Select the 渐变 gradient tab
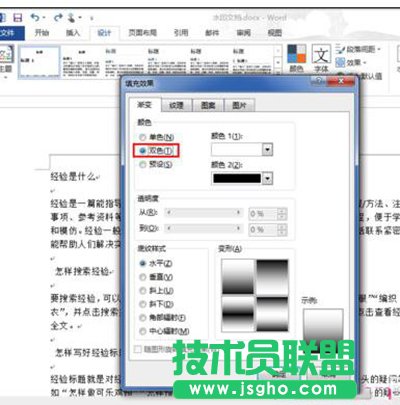Image resolution: width=400 pixels, height=405 pixels. click(x=144, y=105)
